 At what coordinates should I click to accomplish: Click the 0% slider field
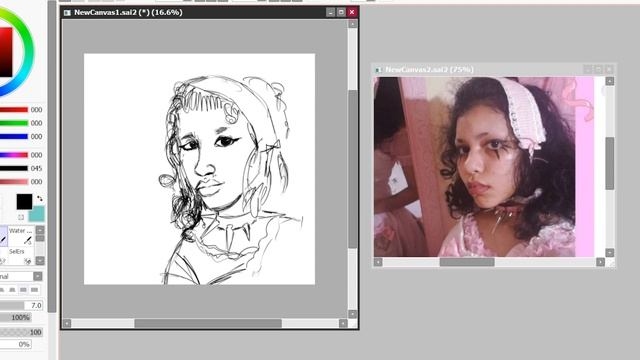tap(16, 344)
